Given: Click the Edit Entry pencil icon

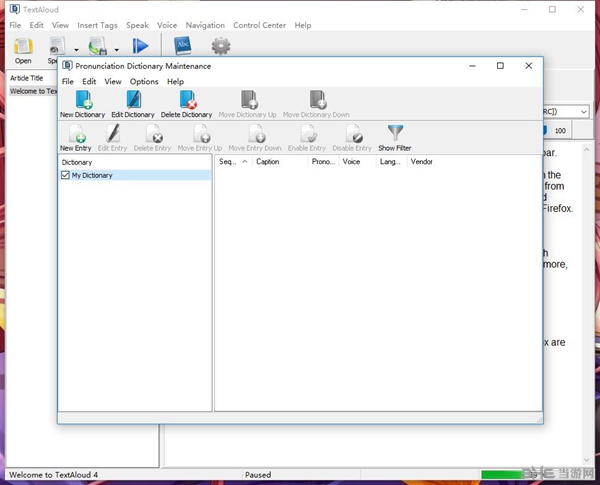Looking at the screenshot, I should pyautogui.click(x=113, y=133).
